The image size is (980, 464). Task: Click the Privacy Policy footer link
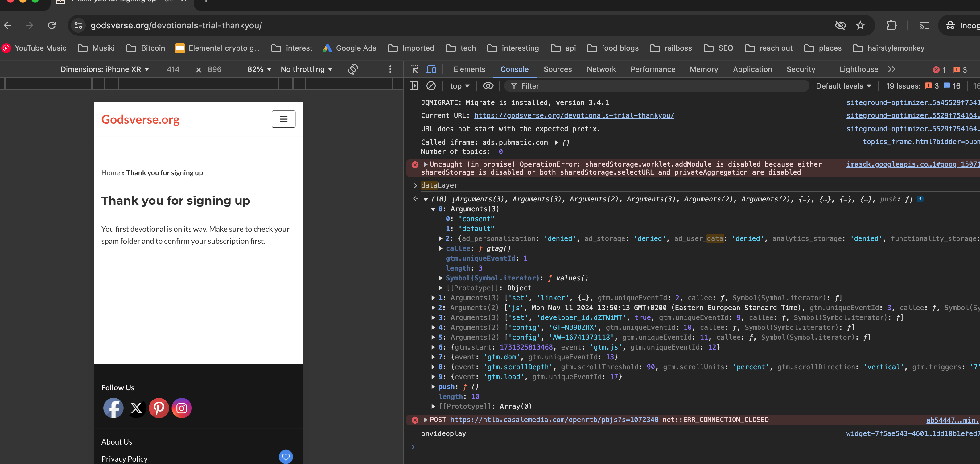pyautogui.click(x=124, y=459)
